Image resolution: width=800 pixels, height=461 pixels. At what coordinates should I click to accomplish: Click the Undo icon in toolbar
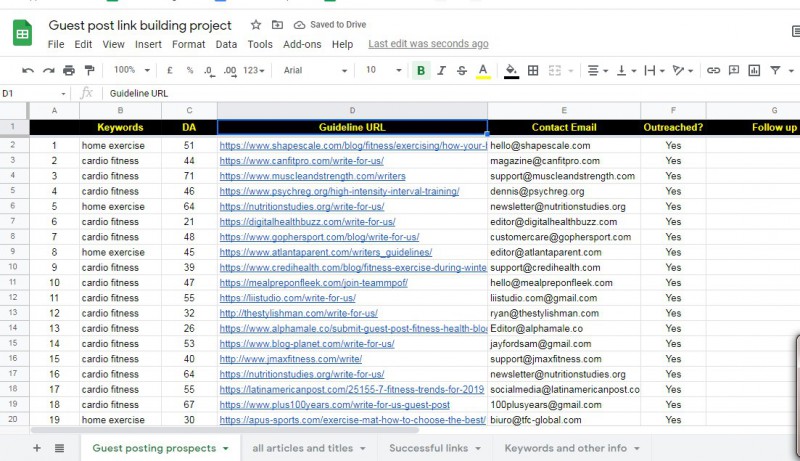28,70
